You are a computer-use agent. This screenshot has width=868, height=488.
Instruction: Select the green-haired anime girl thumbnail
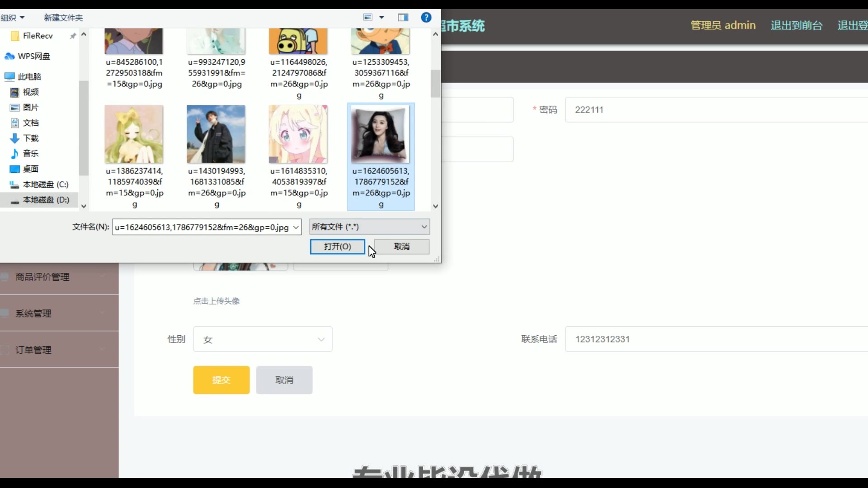(134, 134)
